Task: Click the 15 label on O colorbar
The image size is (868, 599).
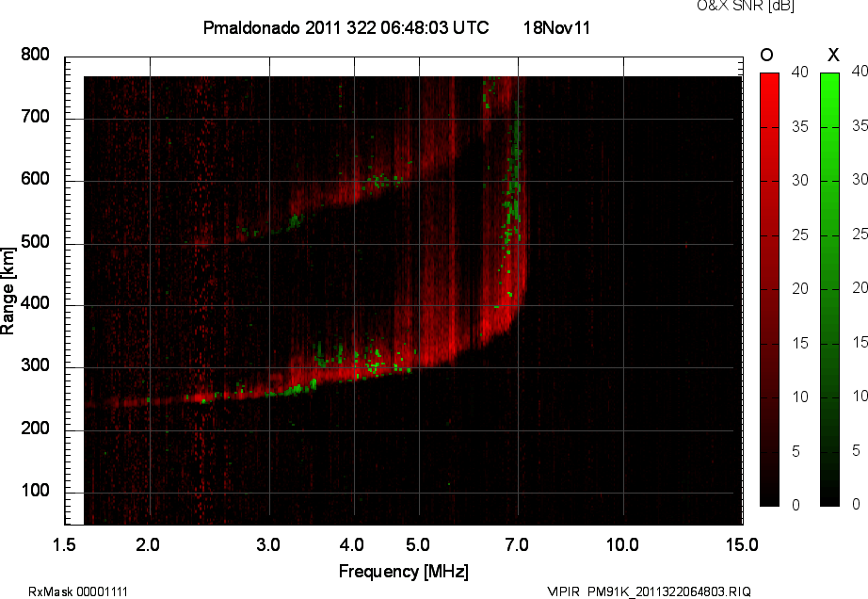Action: (800, 344)
